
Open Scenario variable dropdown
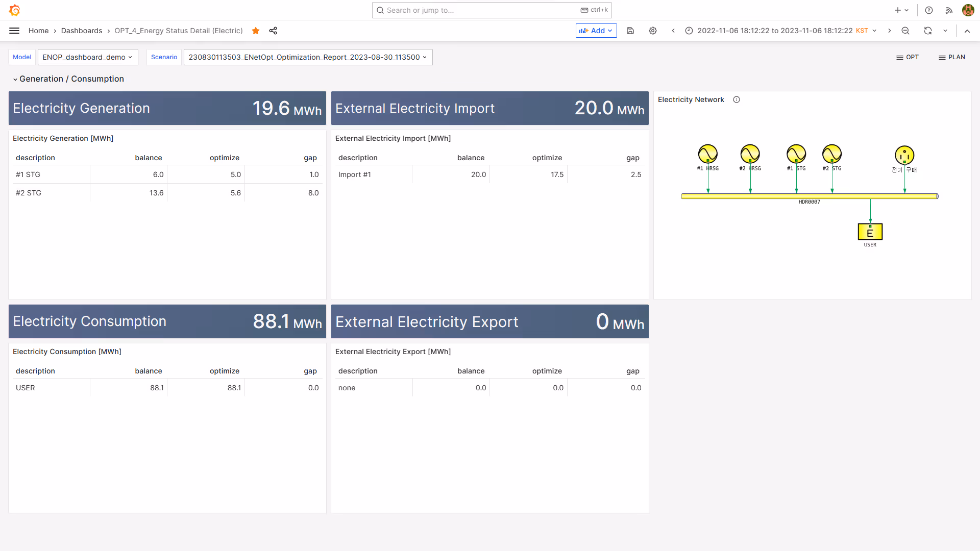click(308, 57)
